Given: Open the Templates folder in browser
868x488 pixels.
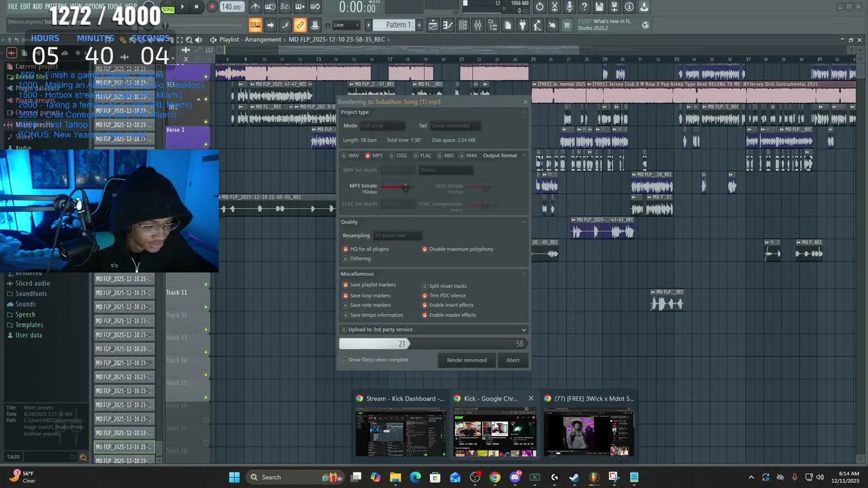Looking at the screenshot, I should click(x=29, y=325).
